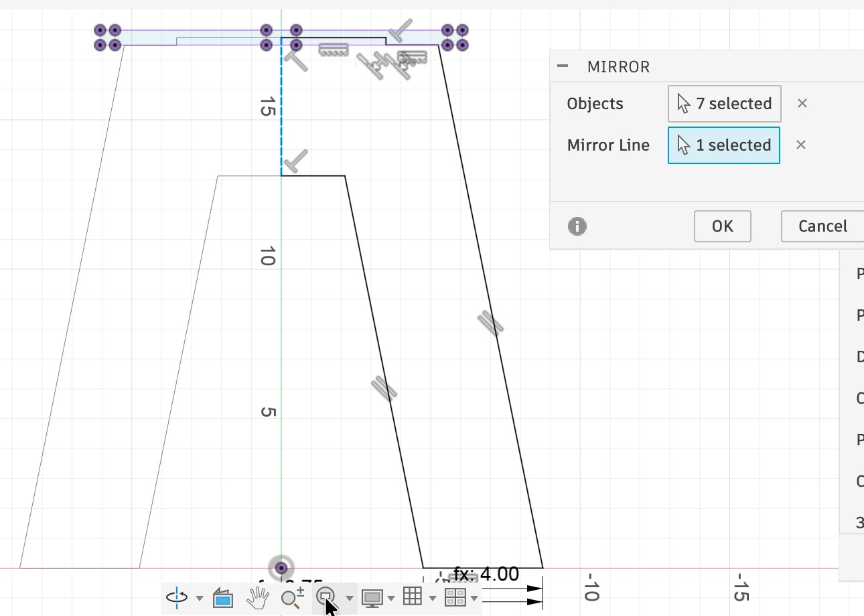864x616 pixels.
Task: Open the Orbit type dropdown arrow
Action: point(199,598)
